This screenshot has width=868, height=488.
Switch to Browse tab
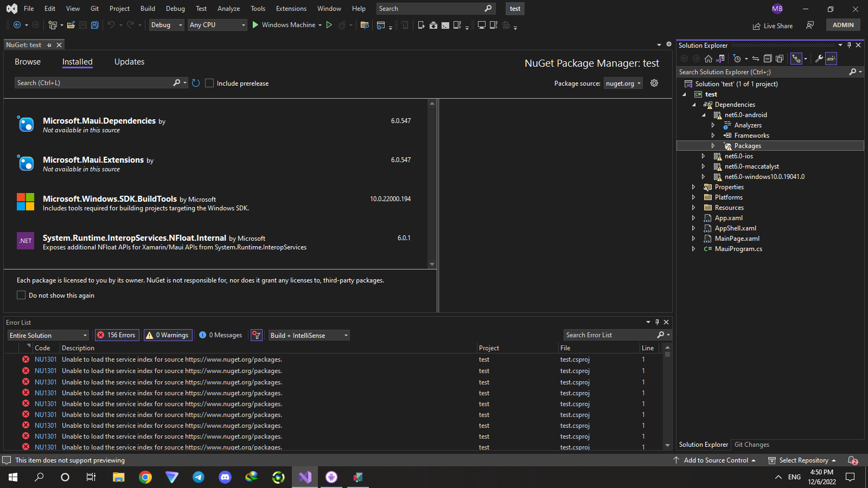coord(28,62)
